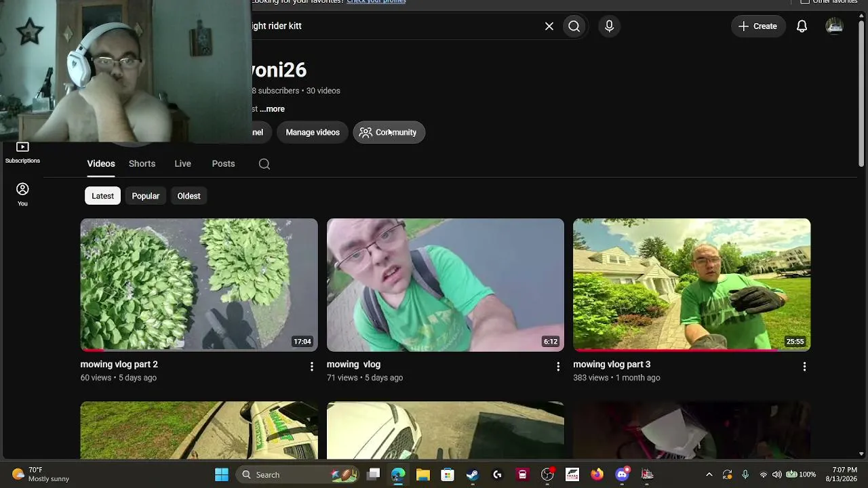
Task: Open Task View from the taskbar
Action: (374, 475)
